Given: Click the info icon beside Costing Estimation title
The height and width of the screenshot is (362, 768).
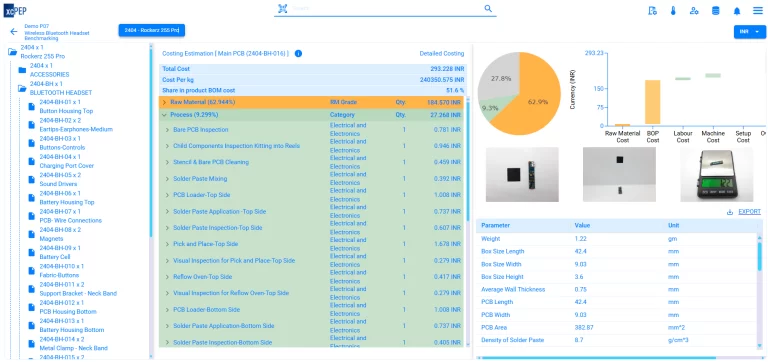Looking at the screenshot, I should coord(298,53).
